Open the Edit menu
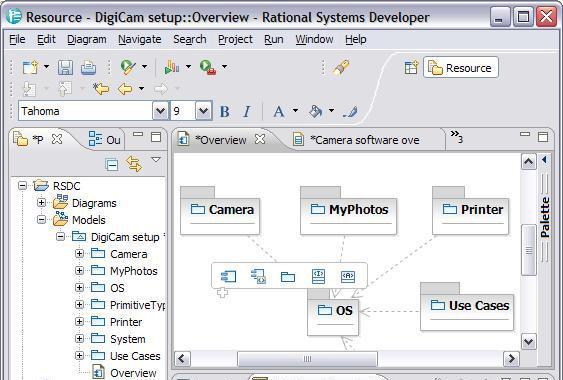 click(x=46, y=39)
